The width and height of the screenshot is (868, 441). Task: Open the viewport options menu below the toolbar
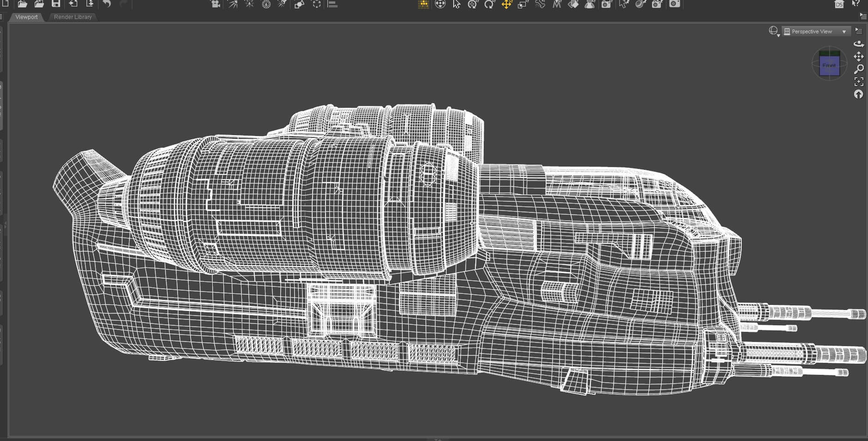(859, 31)
